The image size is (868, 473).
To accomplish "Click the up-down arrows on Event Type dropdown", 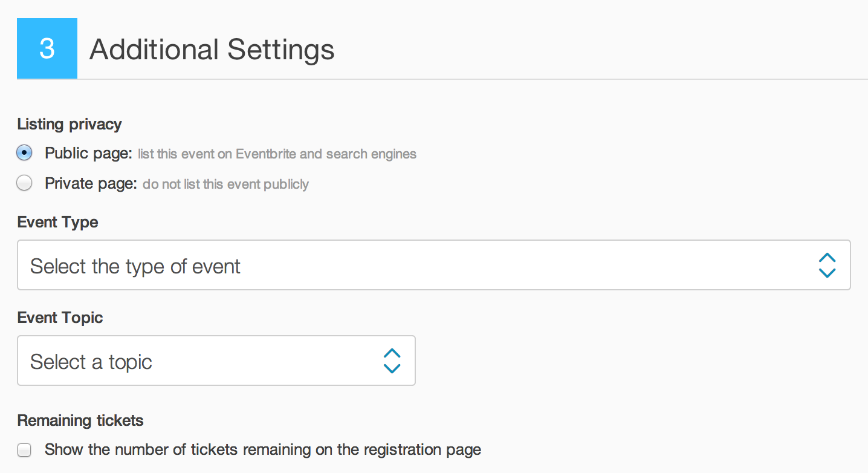I will (827, 266).
